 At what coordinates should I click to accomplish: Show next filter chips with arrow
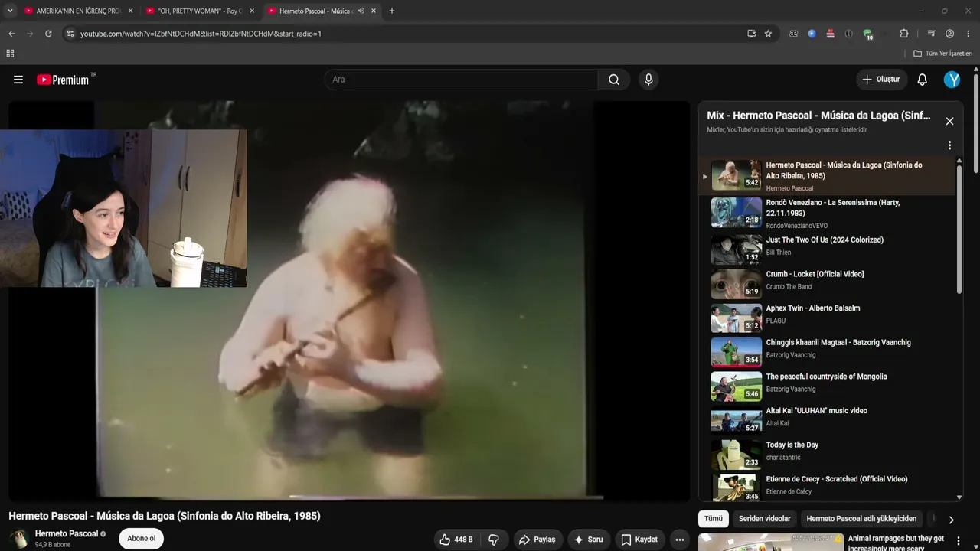click(x=951, y=520)
